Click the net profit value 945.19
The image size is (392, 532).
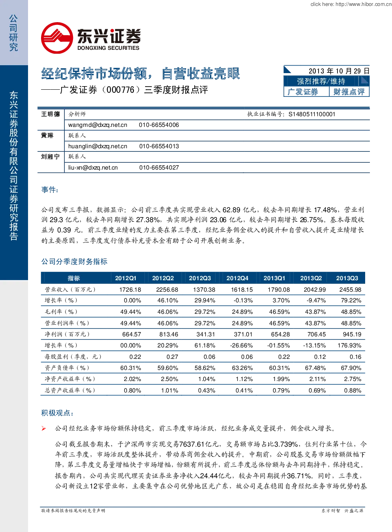(x=352, y=334)
